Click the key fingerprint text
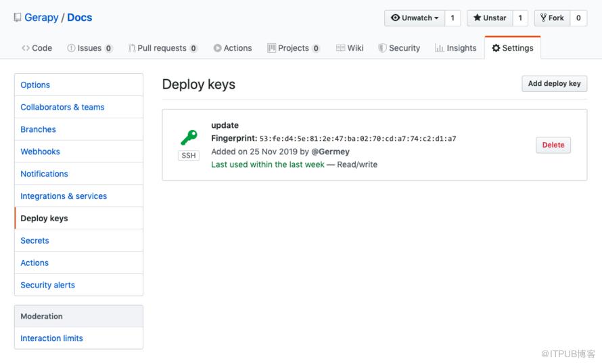The image size is (602, 364). point(358,139)
